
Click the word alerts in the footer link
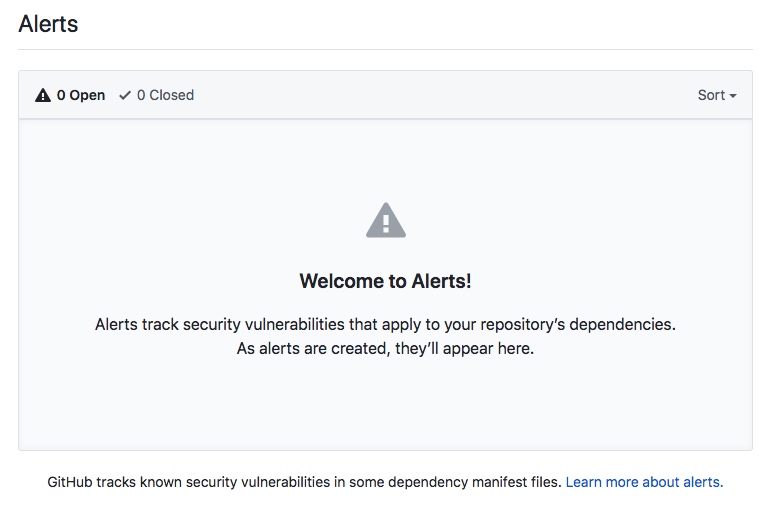[x=703, y=482]
